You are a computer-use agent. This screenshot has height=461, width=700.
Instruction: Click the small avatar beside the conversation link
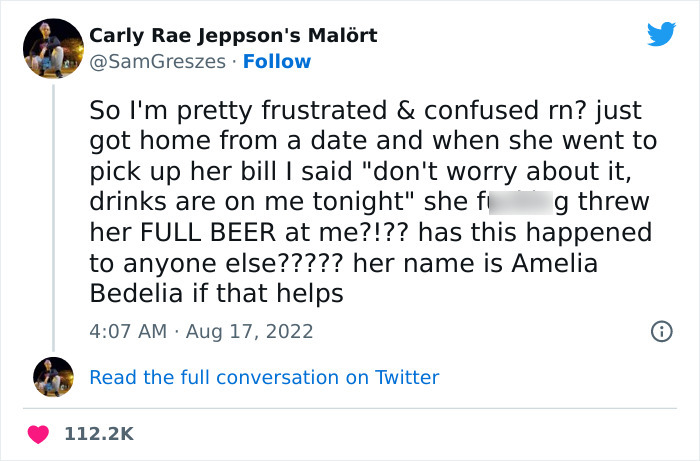(x=53, y=377)
